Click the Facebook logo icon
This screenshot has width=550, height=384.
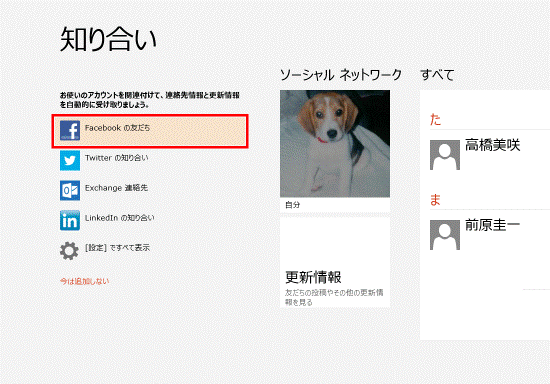(70, 130)
